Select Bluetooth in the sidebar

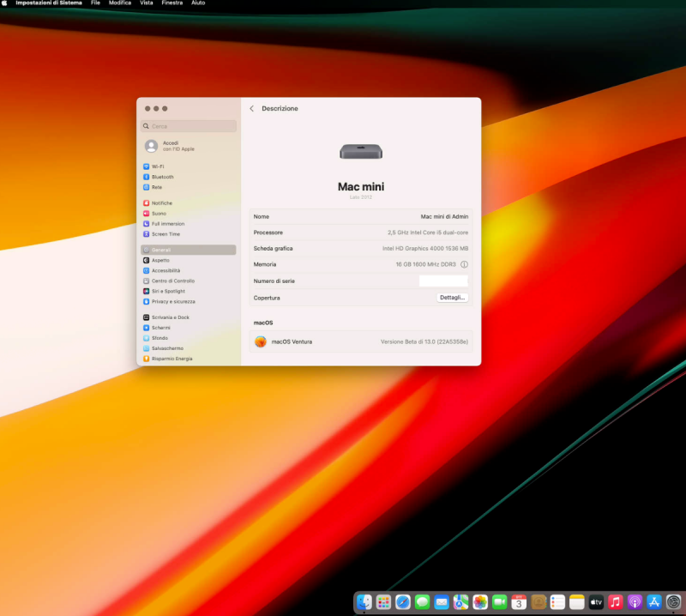(162, 177)
